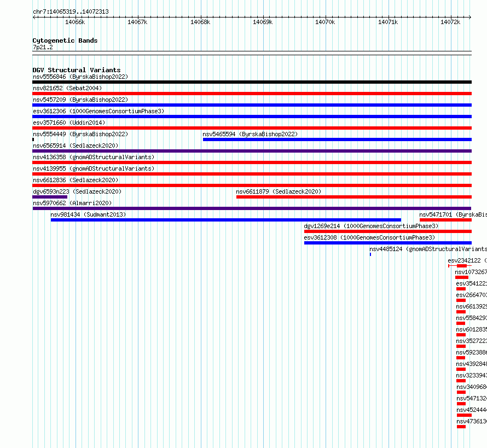Click the red bar under nsv5471701
The width and height of the screenshot is (487, 448).
pyautogui.click(x=446, y=220)
